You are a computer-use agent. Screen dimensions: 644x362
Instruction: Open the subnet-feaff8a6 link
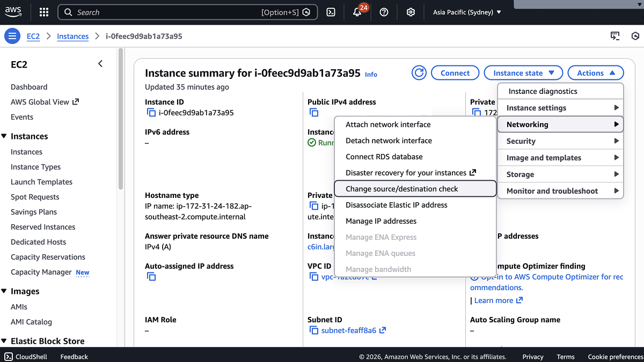click(x=348, y=330)
